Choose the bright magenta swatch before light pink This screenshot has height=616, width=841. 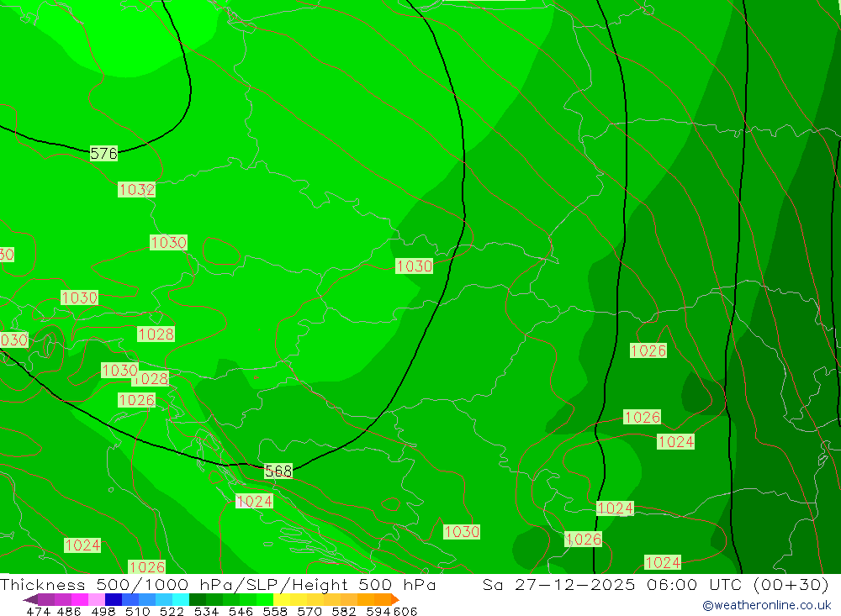tap(79, 599)
